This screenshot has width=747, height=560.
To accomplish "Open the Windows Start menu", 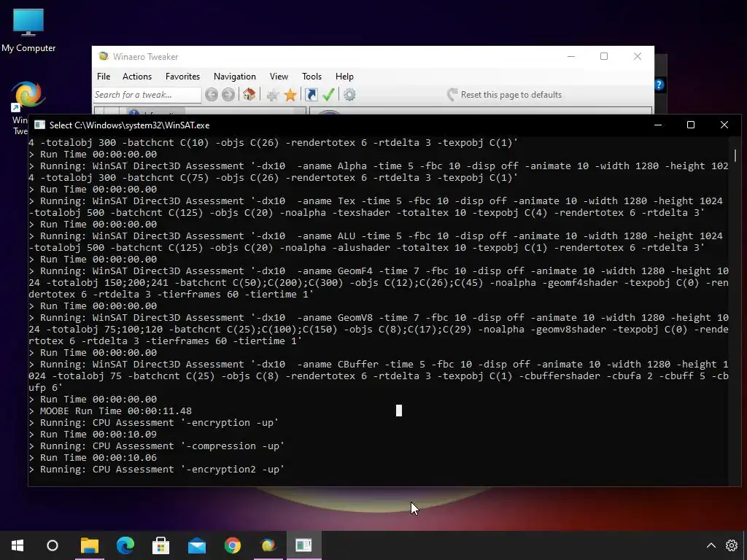I will pos(18,545).
